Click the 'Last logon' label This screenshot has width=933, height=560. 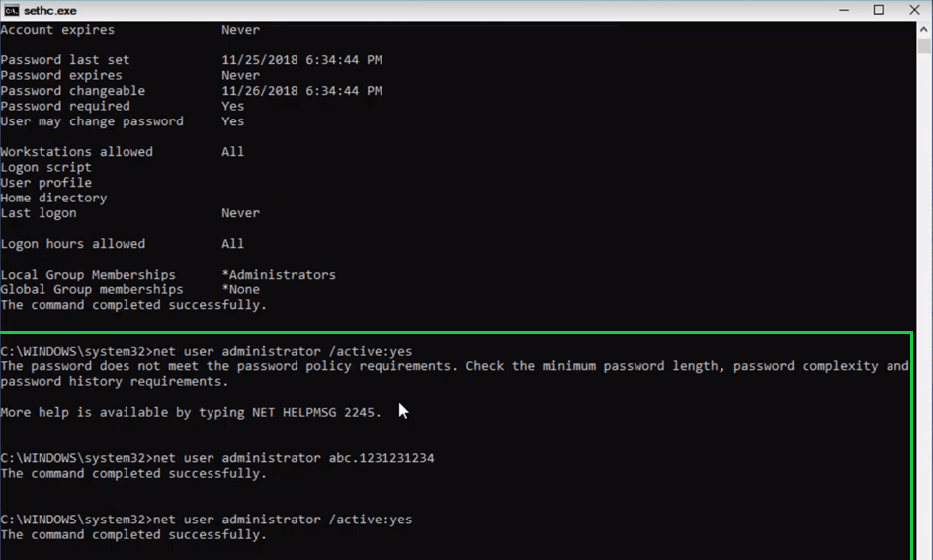point(39,213)
